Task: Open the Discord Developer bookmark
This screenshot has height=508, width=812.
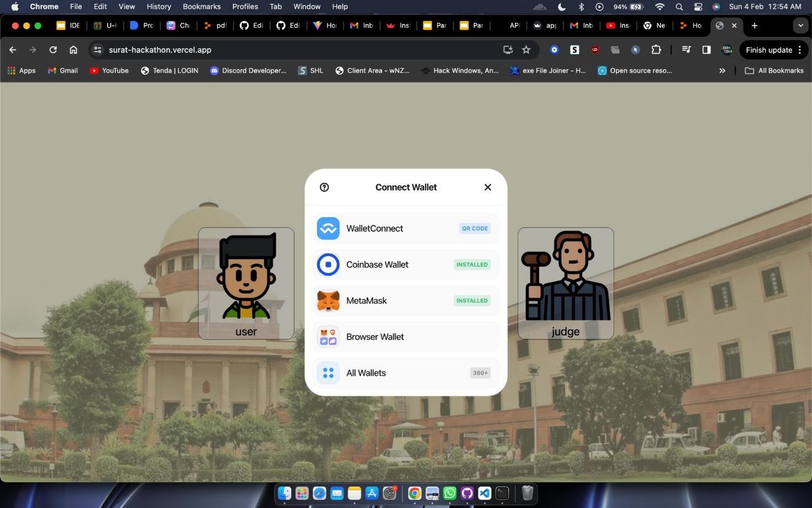Action: [x=248, y=70]
